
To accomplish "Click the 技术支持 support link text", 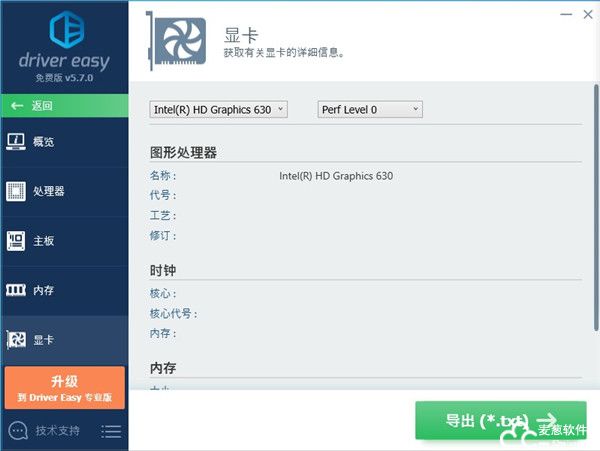I will (x=58, y=431).
